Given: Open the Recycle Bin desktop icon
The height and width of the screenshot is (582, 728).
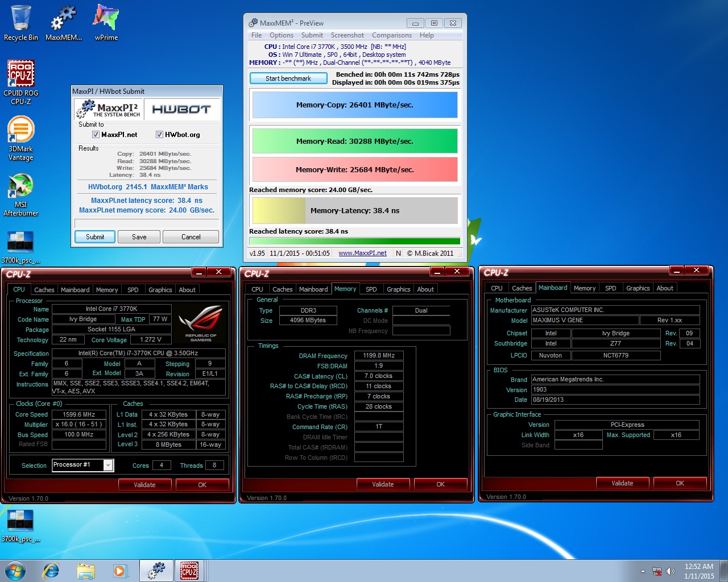Looking at the screenshot, I should coord(20,23).
